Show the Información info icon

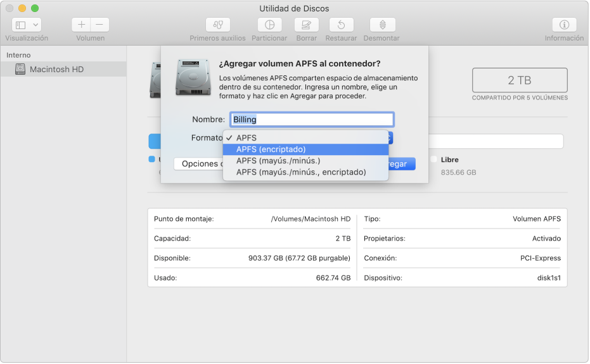click(x=564, y=25)
